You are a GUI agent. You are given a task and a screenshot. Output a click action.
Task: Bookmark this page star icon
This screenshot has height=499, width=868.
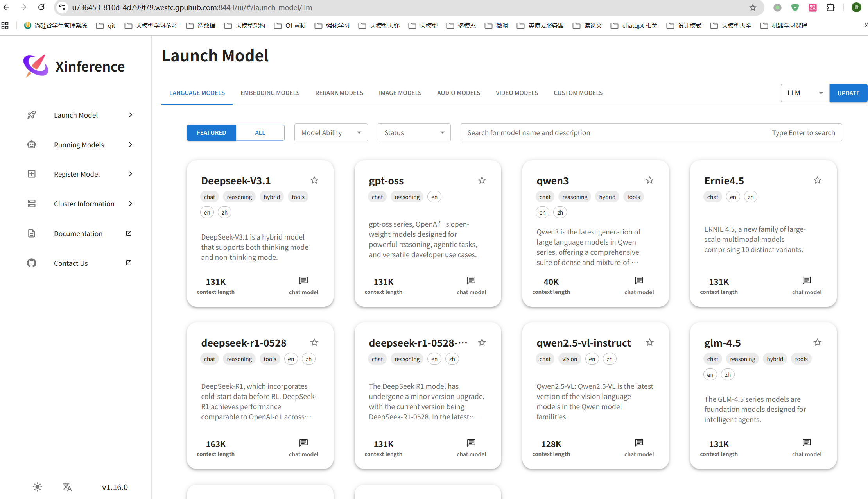pos(753,7)
